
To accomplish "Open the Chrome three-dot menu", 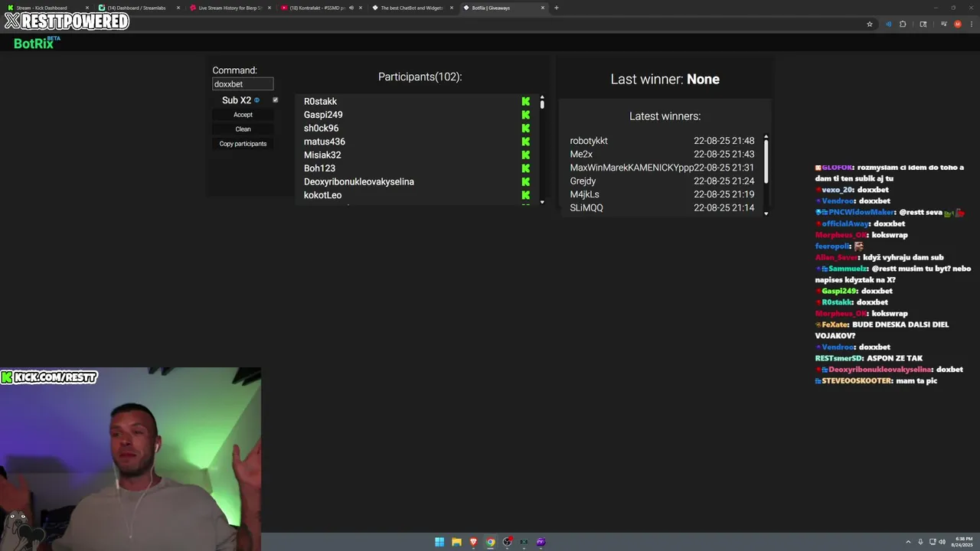I will [x=971, y=24].
